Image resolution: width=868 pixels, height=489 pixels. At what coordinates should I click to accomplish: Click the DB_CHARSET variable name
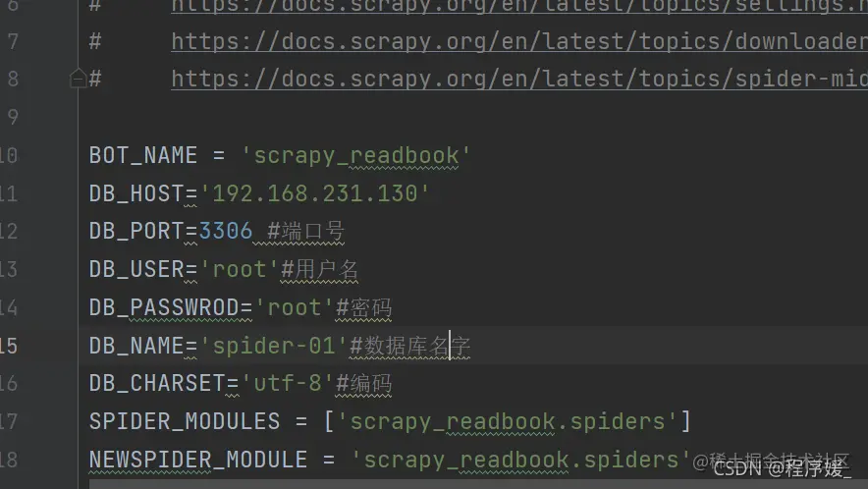tap(157, 383)
